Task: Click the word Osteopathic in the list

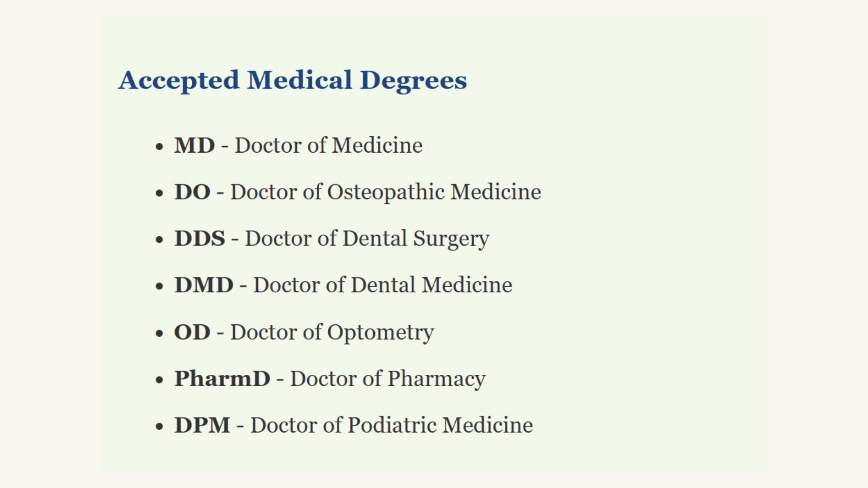Action: point(386,192)
